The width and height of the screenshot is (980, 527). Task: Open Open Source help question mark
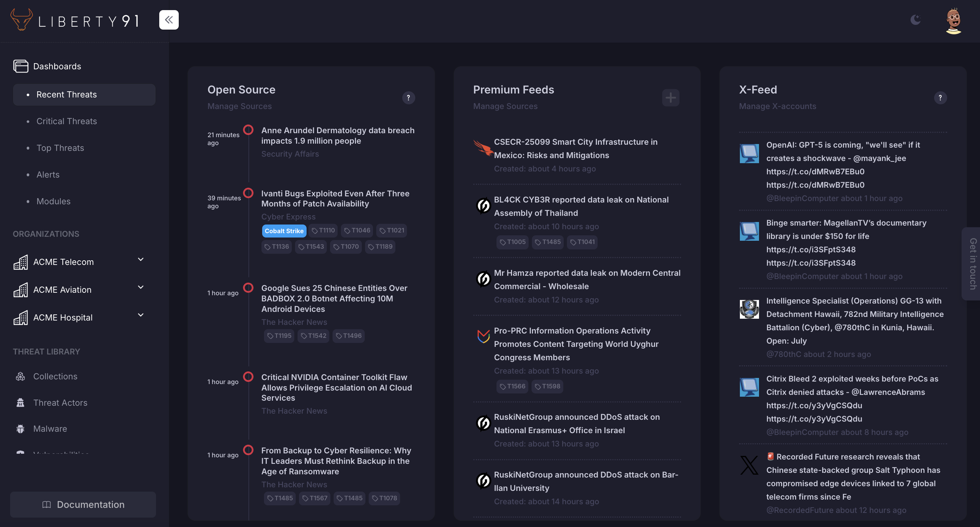coord(408,98)
